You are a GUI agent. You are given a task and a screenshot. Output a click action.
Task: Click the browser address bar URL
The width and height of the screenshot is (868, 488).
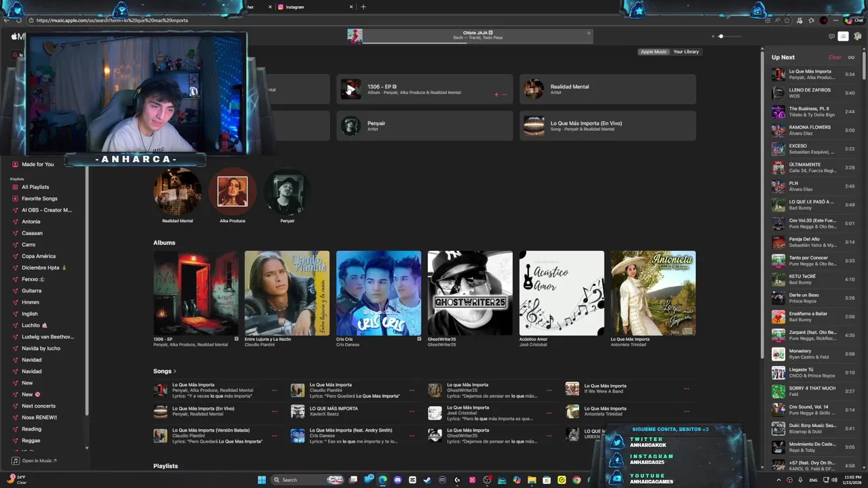(x=112, y=20)
